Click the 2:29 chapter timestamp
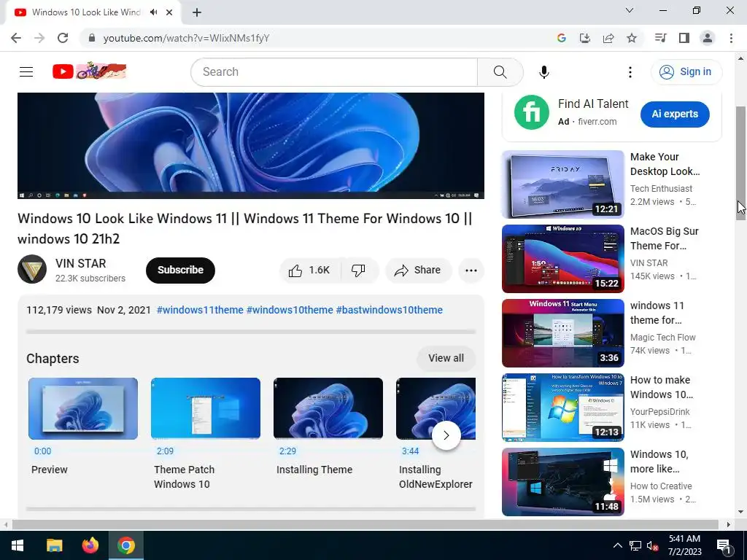 coord(287,451)
